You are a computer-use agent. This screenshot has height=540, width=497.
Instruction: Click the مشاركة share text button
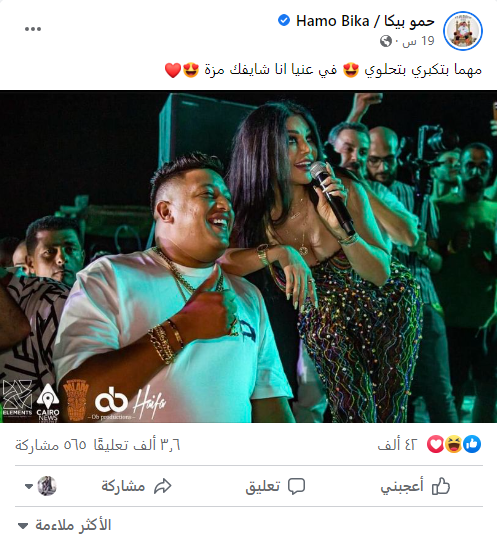123,486
